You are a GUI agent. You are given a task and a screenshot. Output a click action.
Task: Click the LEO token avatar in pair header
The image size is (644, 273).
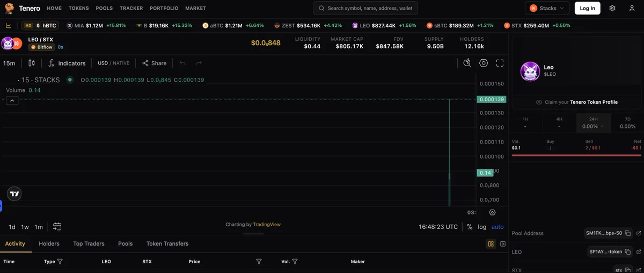pyautogui.click(x=8, y=44)
